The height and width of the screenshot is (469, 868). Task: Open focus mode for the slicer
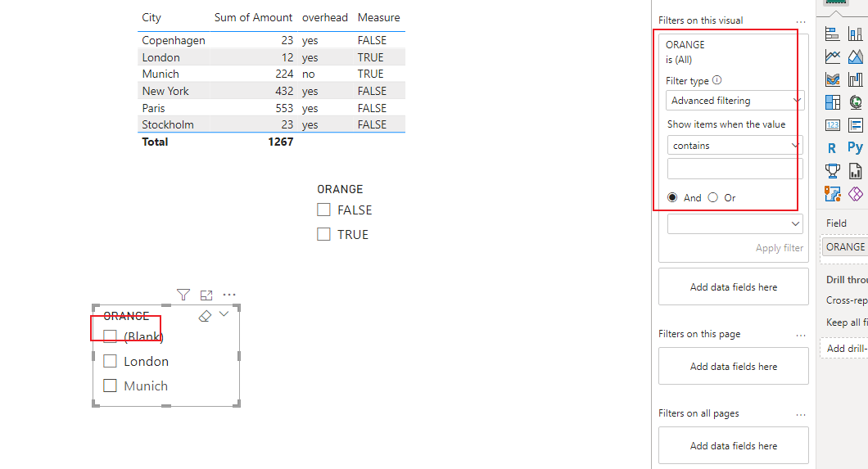[x=206, y=295]
